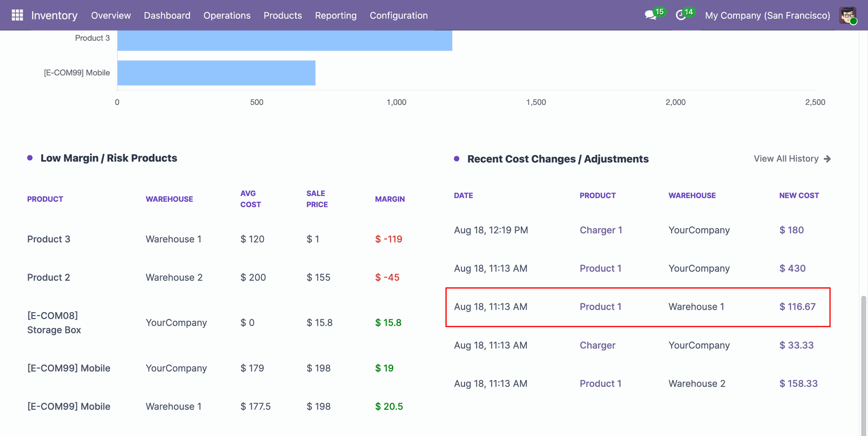Open the Operations menu
The height and width of the screenshot is (436, 868).
pyautogui.click(x=227, y=15)
